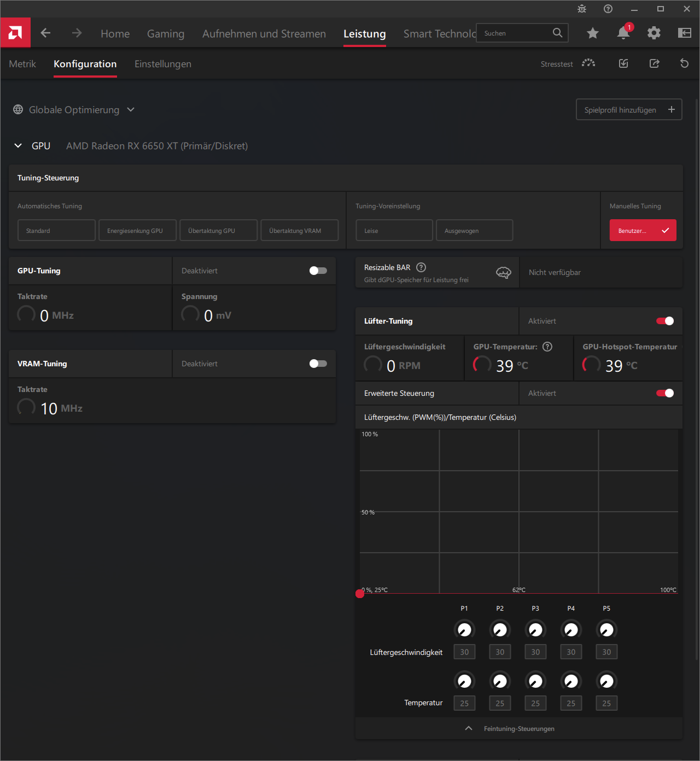
Task: Open settings gear icon
Action: click(x=654, y=33)
